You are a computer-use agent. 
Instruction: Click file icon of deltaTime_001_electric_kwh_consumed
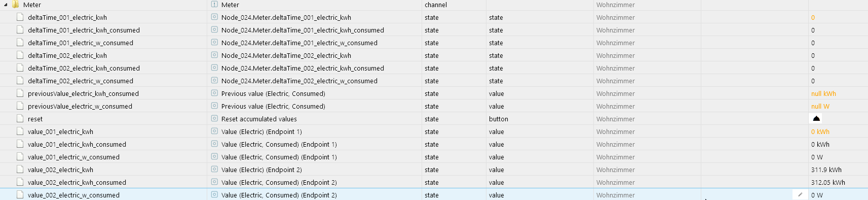(x=20, y=30)
